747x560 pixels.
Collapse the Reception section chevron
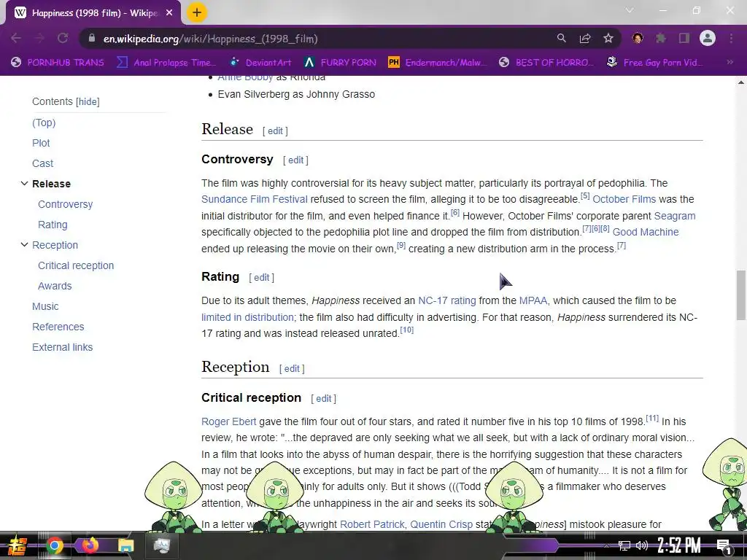24,245
